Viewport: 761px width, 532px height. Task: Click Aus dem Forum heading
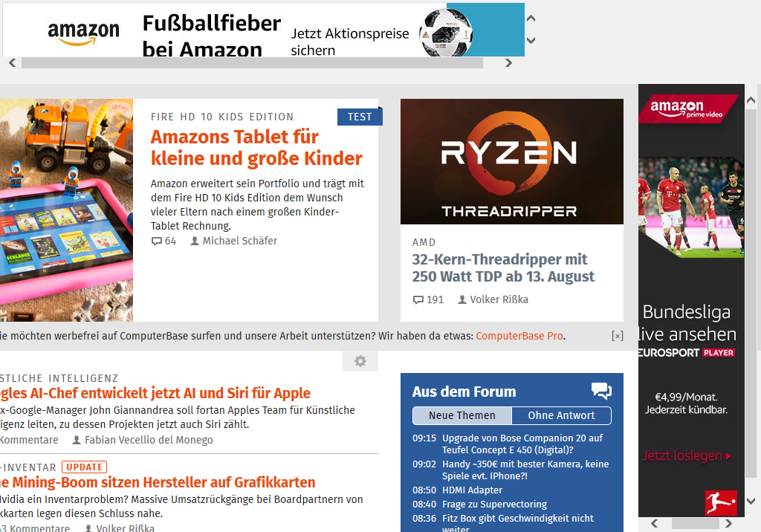(464, 392)
